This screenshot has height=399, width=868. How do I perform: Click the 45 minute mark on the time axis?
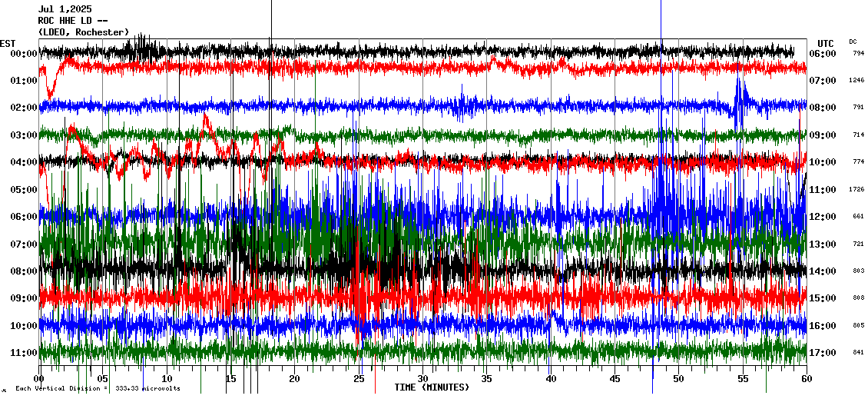(615, 379)
